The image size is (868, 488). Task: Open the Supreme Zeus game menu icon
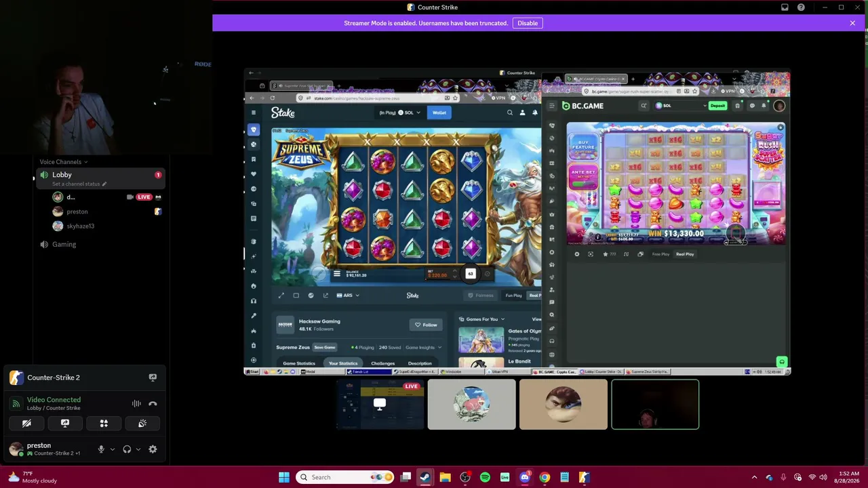(x=337, y=274)
